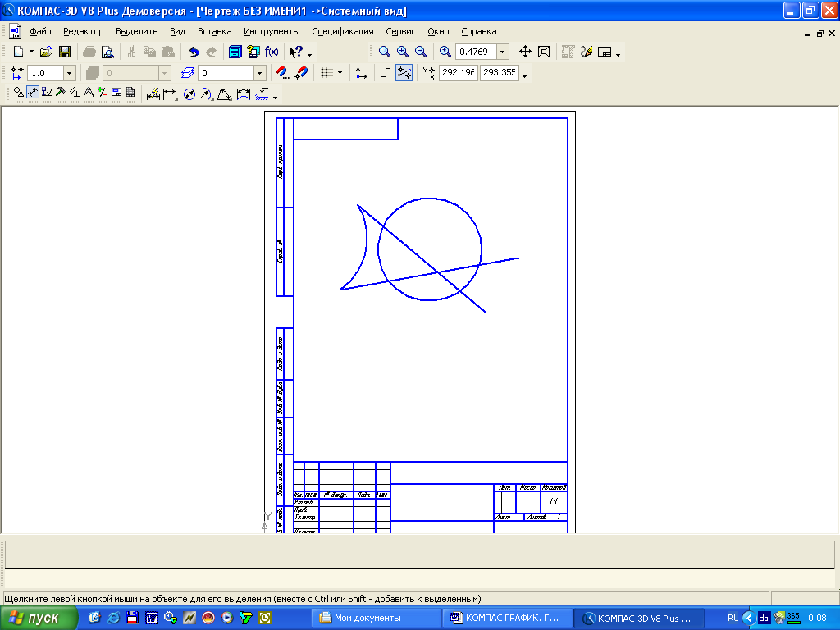Expand the cursor step 1.0 dropdown
The image size is (840, 630).
[69, 73]
